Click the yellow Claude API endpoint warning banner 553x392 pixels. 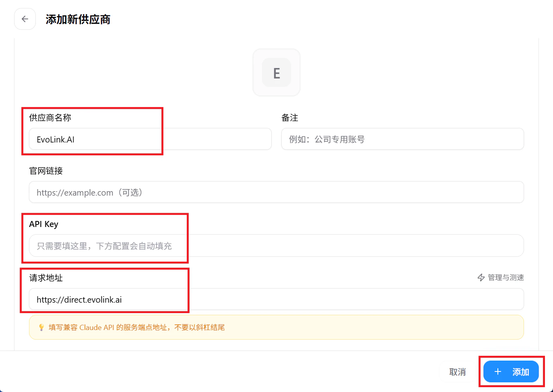click(276, 327)
